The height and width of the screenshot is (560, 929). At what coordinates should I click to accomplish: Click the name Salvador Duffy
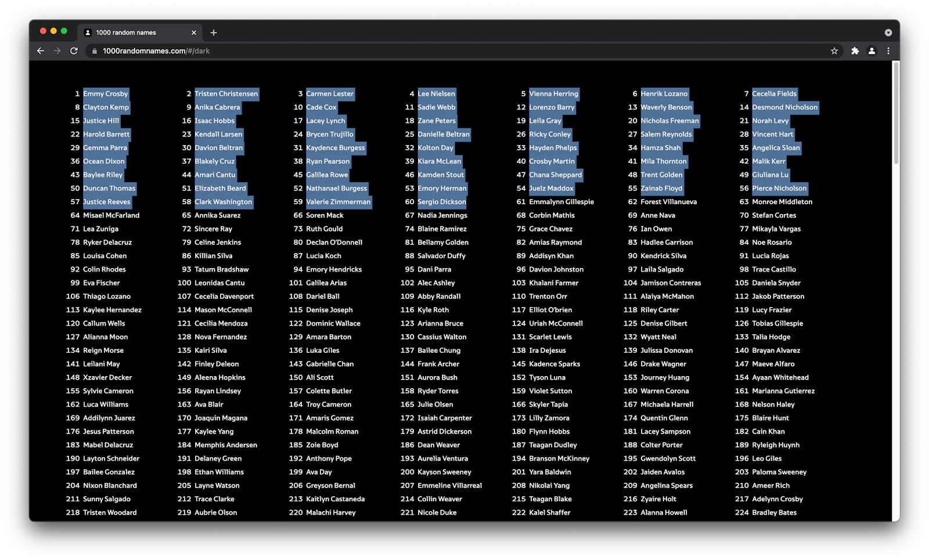442,256
